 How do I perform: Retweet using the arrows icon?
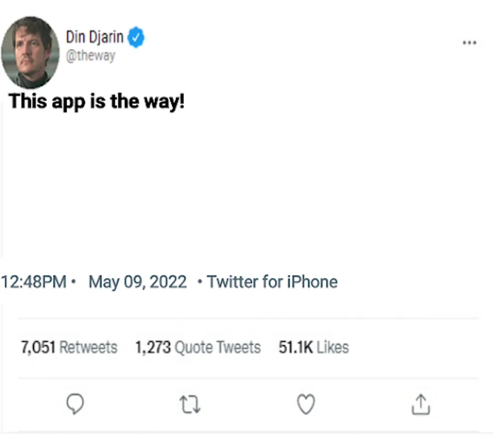190,405
